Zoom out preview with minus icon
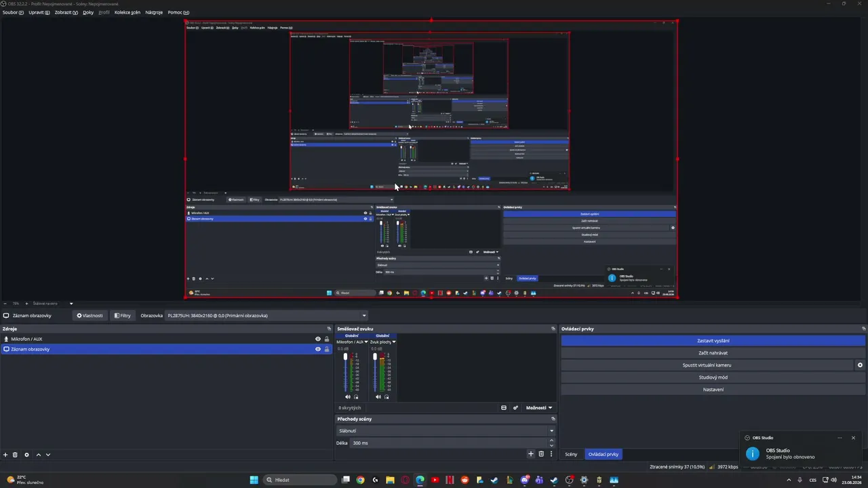The image size is (868, 488). coord(5,304)
